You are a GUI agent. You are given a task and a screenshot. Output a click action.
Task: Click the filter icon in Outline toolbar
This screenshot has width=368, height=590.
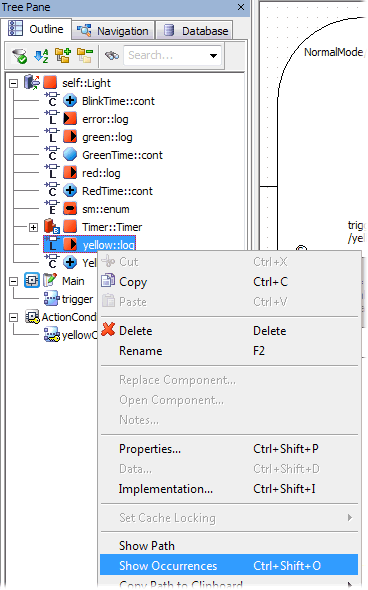[x=19, y=56]
